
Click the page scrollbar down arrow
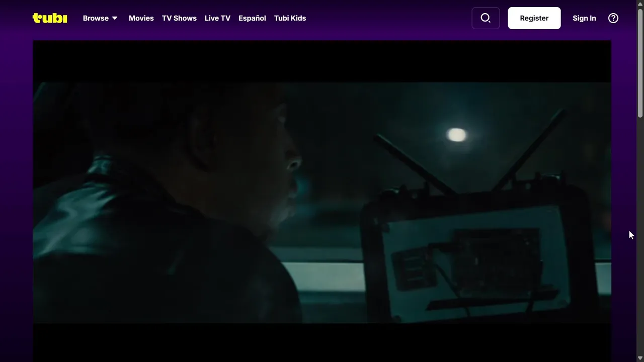pos(640,358)
